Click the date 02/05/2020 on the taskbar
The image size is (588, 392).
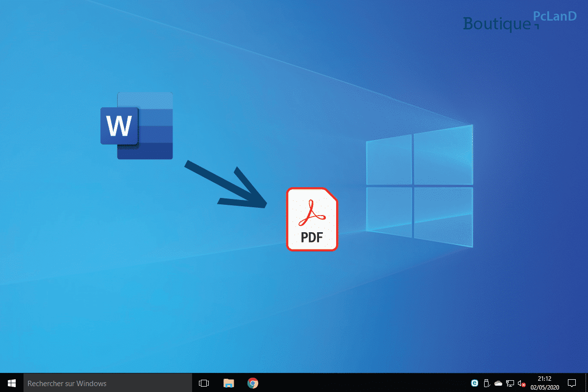544,386
